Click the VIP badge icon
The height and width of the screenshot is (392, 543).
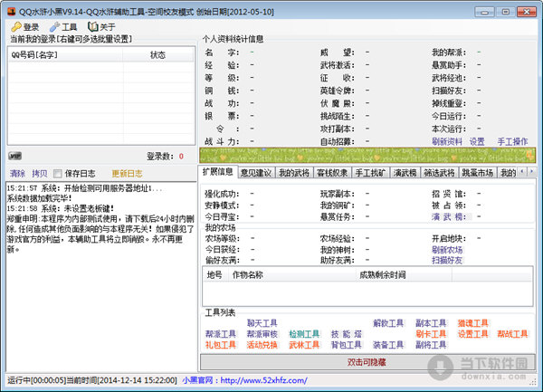[14, 156]
